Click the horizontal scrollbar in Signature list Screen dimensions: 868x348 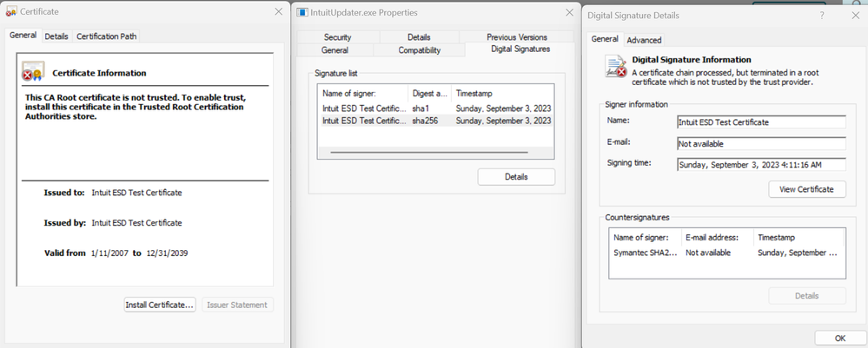click(429, 152)
